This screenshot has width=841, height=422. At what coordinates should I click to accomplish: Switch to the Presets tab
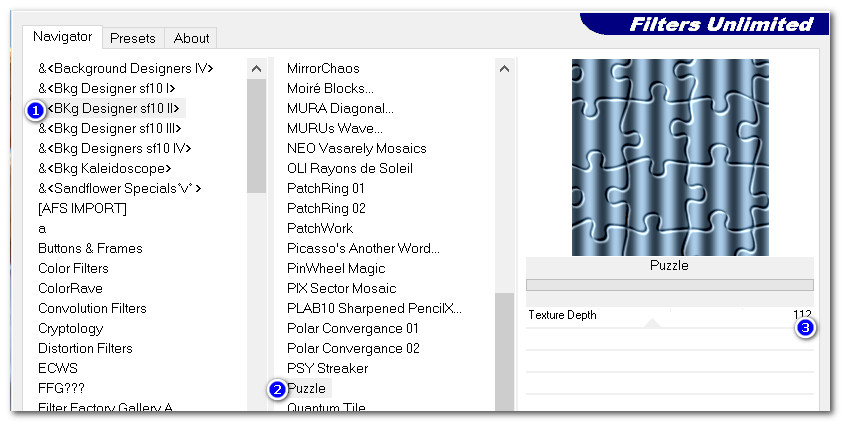tap(133, 38)
